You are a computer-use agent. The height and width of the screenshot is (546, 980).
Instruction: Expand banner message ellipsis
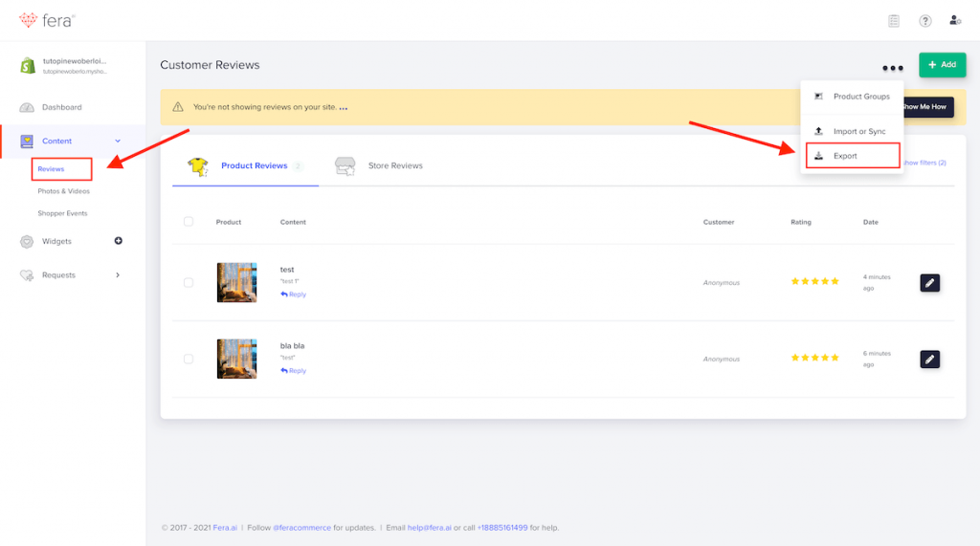point(344,107)
